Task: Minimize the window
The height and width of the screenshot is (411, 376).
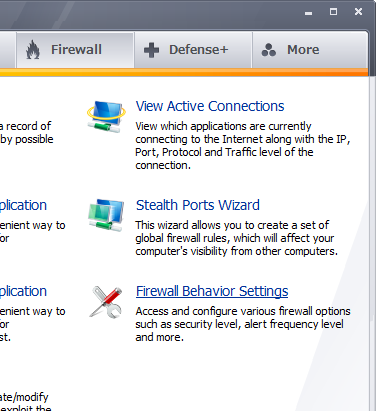Action: [309, 12]
